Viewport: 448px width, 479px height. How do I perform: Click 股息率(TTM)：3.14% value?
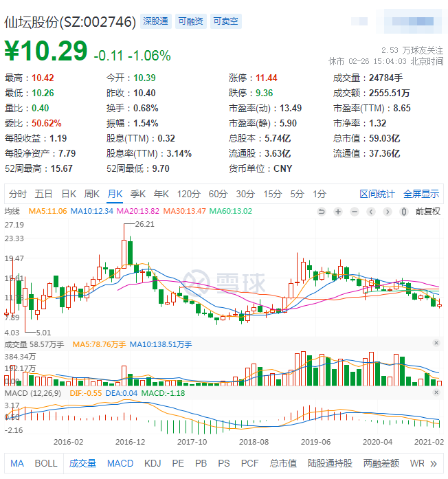[149, 154]
